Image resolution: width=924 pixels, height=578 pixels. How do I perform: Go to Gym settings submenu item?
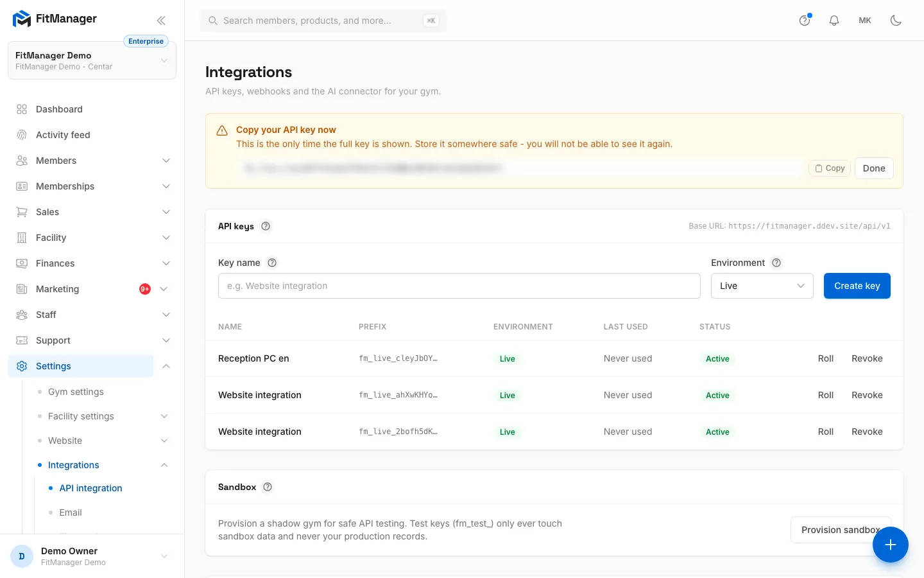[76, 392]
